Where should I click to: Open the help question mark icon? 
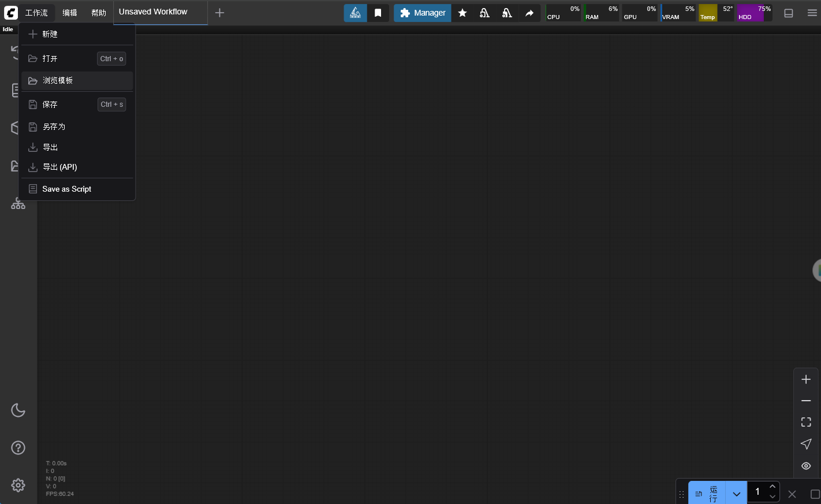pyautogui.click(x=18, y=447)
